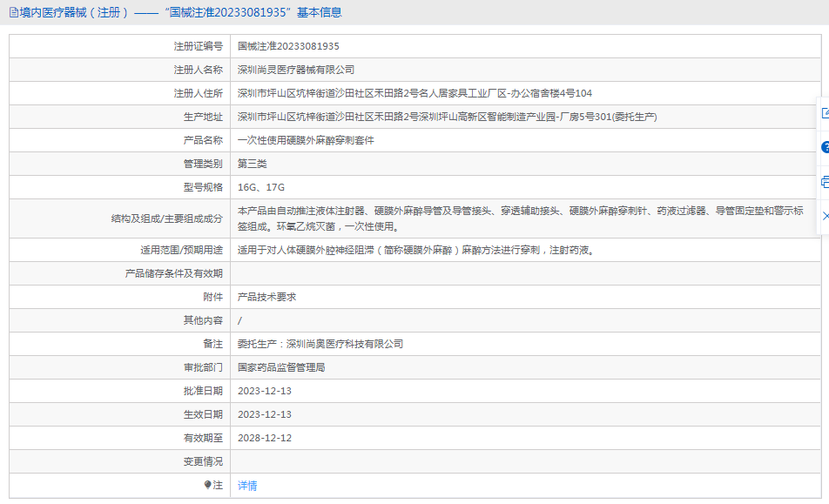
Task: Select the intended use text starting 适用于对人体硬膜外腔
Action: pyautogui.click(x=417, y=250)
